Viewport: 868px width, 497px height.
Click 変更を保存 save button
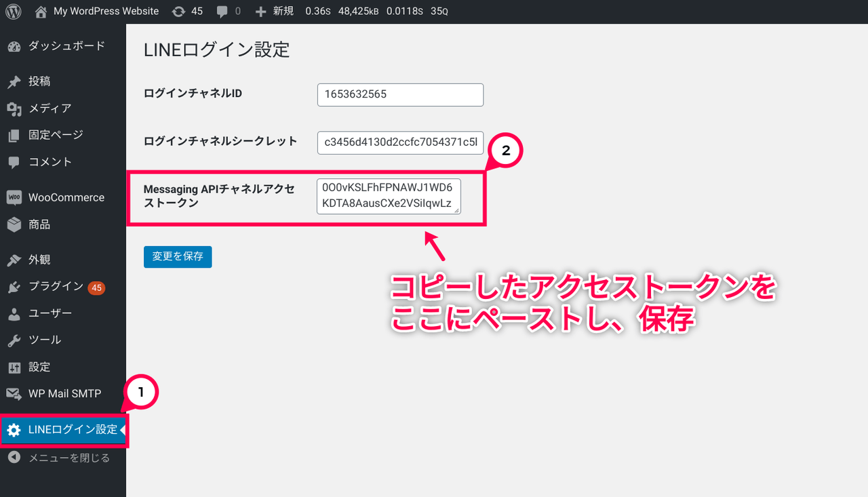(178, 257)
